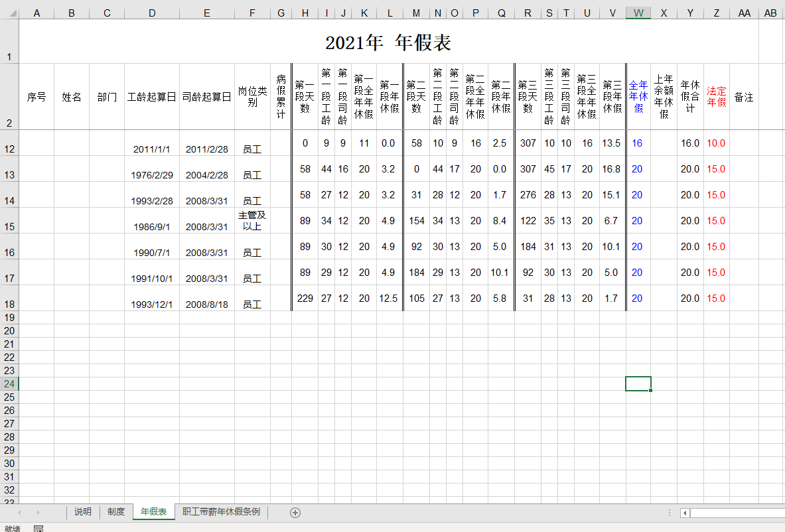This screenshot has height=532, width=785.
Task: Click the 154 days cell in row 15
Action: point(417,221)
